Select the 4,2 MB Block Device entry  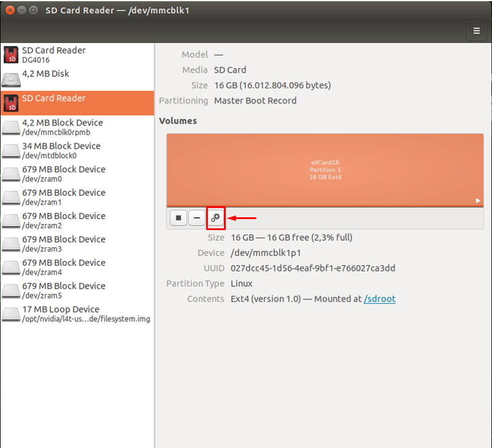[x=77, y=127]
